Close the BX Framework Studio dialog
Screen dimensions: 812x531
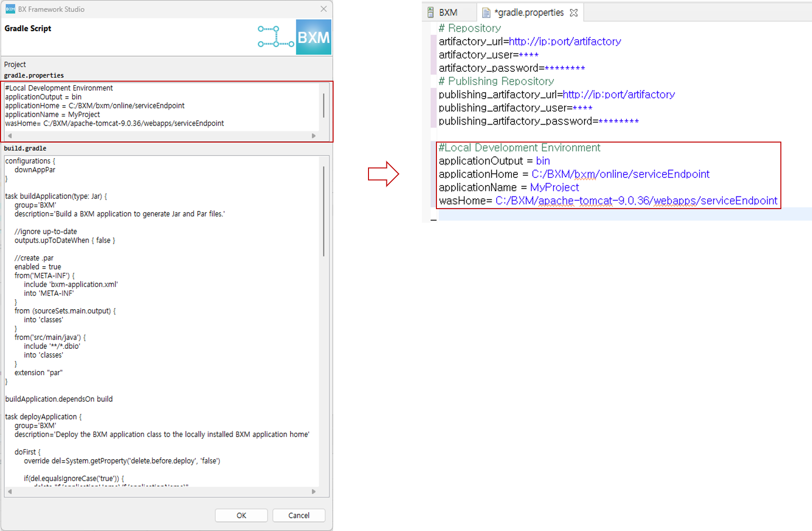[x=324, y=9]
